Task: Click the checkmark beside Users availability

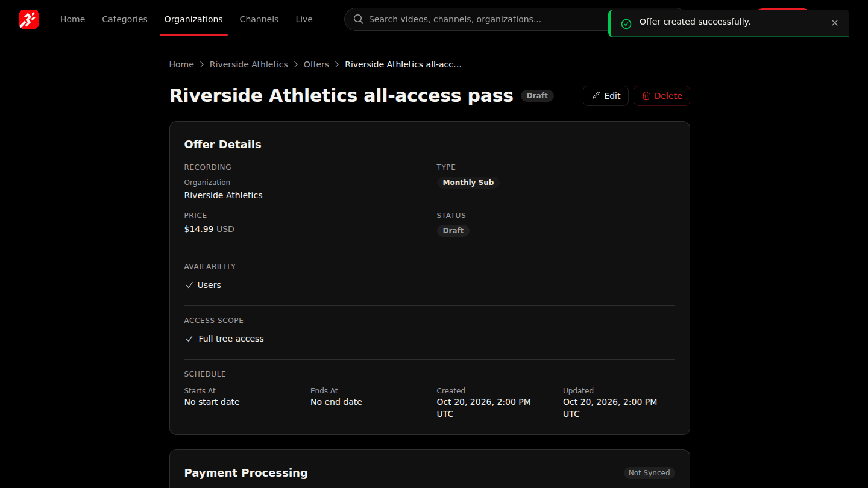Action: 189,285
